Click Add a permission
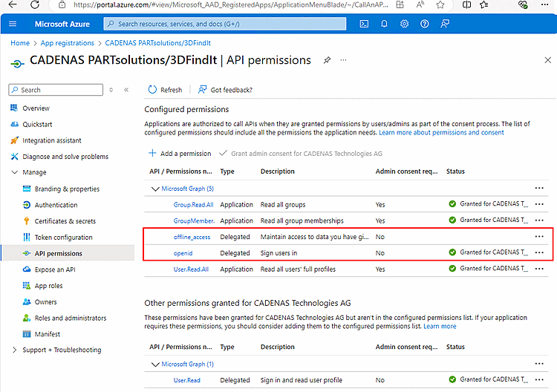Screen dimensions: 557x392 coord(180,154)
